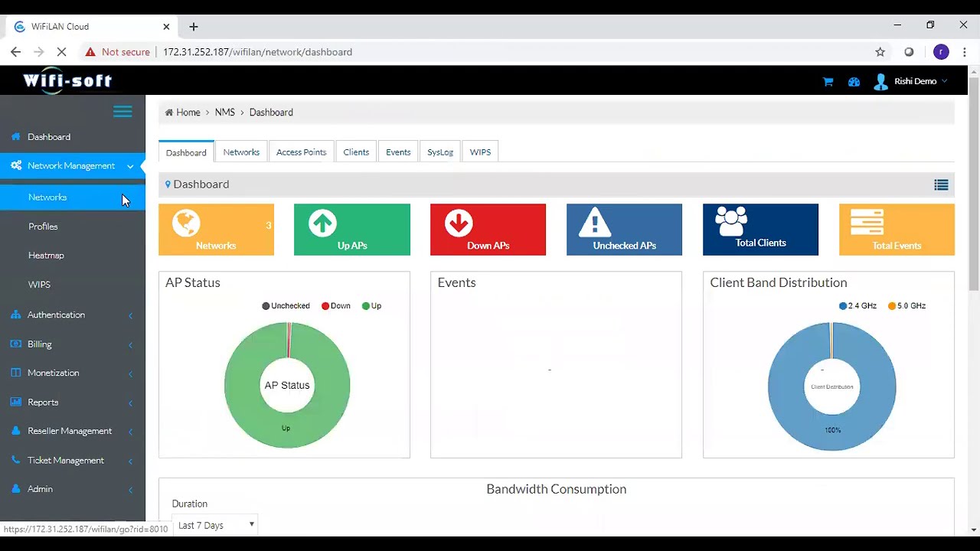The width and height of the screenshot is (980, 551).
Task: Switch to the WIPS tab
Action: [480, 152]
